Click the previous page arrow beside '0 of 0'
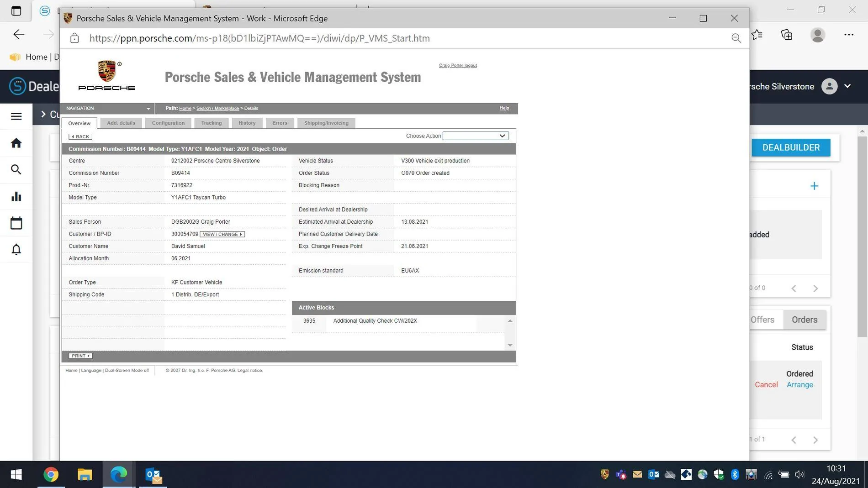This screenshot has width=868, height=488. (794, 289)
